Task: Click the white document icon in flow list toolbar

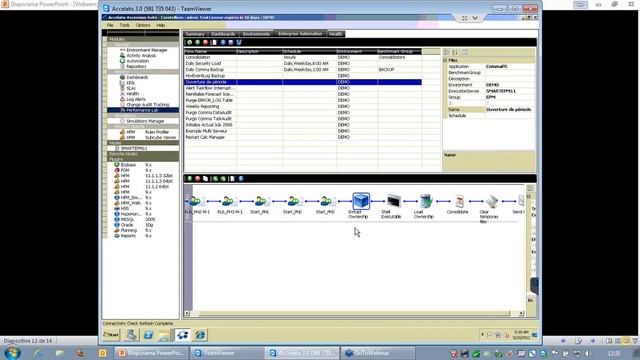Action: tap(214, 42)
